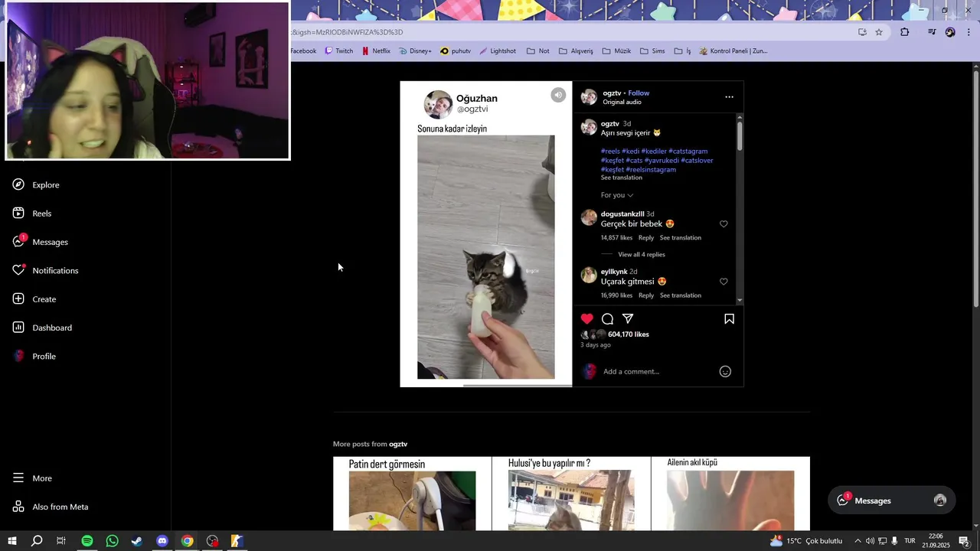Expand the Not bookmarks folder
The width and height of the screenshot is (980, 551).
point(537,51)
